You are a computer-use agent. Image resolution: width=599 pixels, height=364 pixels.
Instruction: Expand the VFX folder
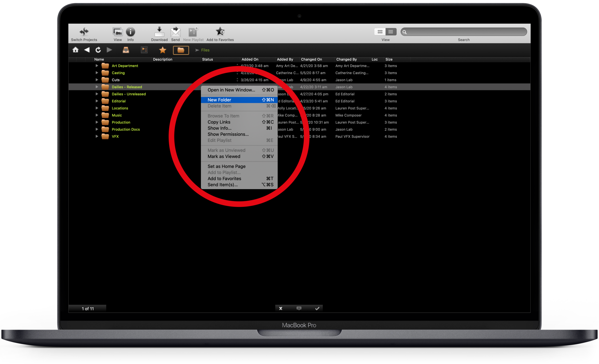point(97,136)
